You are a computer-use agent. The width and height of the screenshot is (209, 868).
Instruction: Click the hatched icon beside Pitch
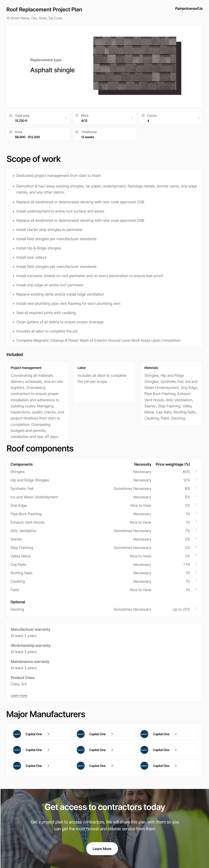tap(77, 115)
